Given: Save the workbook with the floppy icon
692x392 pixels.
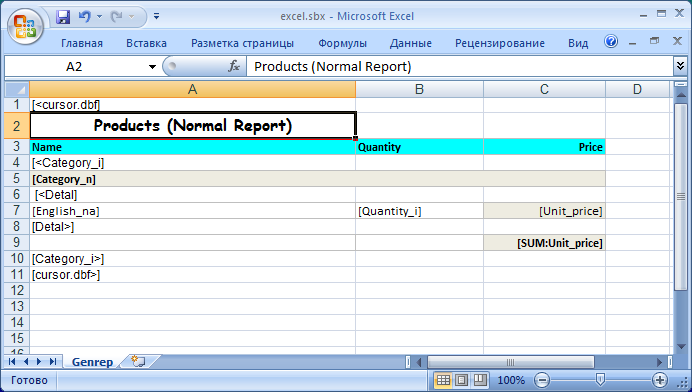Looking at the screenshot, I should point(63,17).
